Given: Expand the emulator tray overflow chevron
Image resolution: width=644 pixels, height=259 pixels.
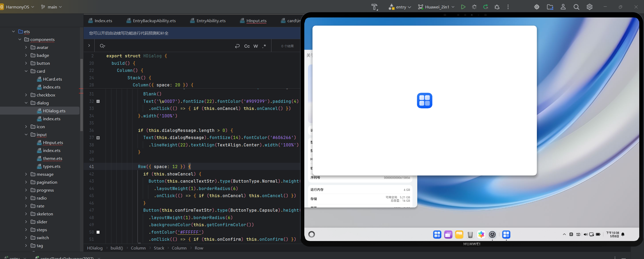Looking at the screenshot, I should coord(564,234).
